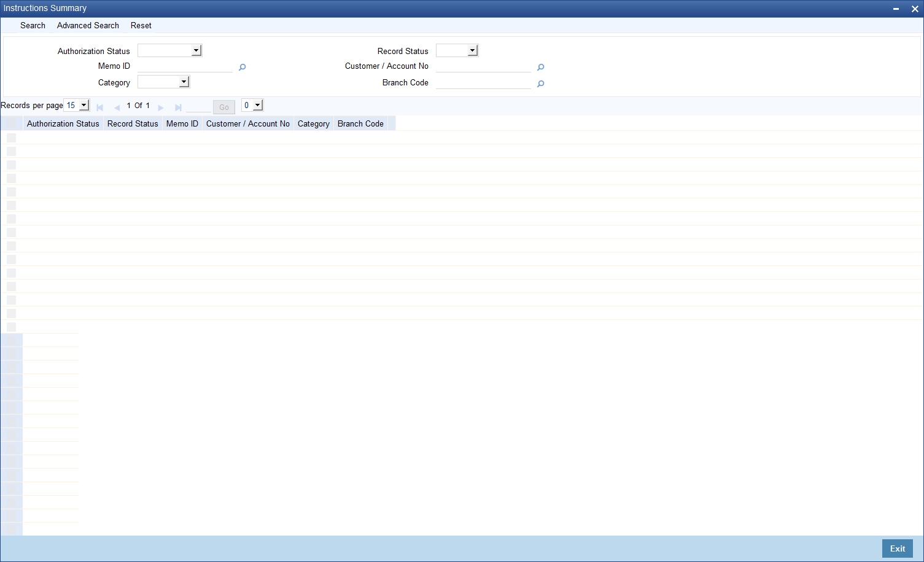Go to previous page of records
The height and width of the screenshot is (562, 924).
point(117,107)
